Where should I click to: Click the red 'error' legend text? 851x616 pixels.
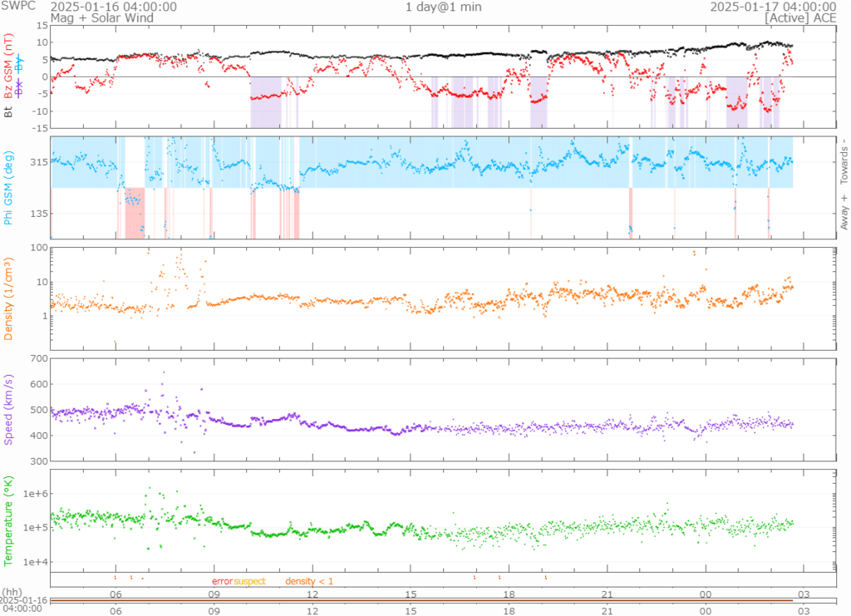223,581
